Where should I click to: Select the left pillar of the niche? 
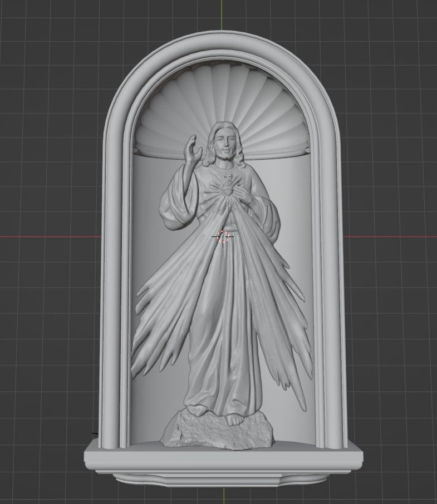click(x=114, y=278)
